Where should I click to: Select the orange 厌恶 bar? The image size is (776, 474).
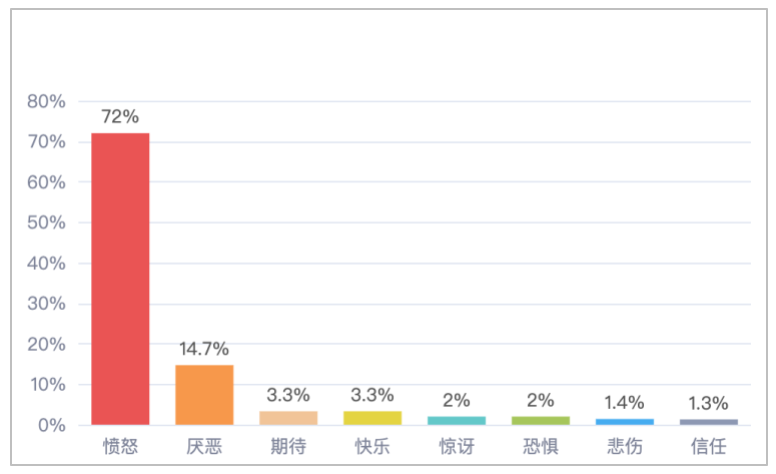[204, 395]
